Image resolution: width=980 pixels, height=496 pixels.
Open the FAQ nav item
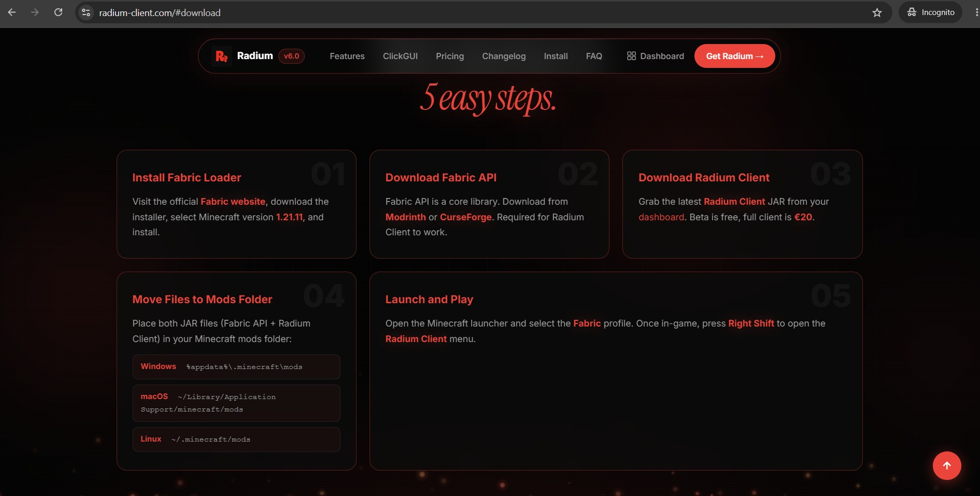click(594, 56)
